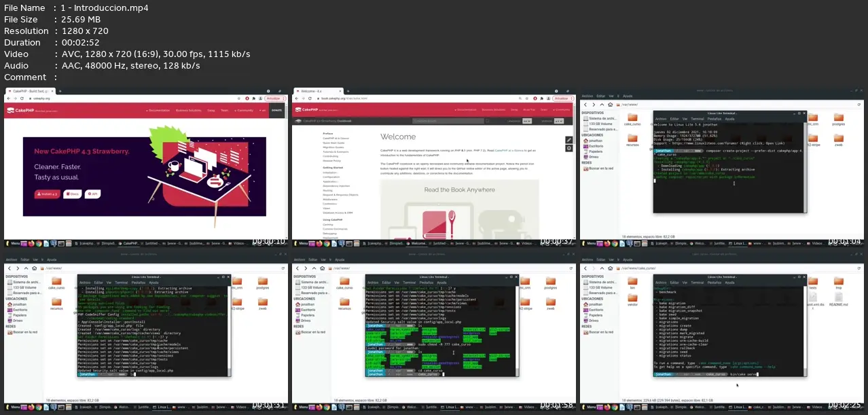Screen dimensions: 868x415
Task: Click browser back arrow in 00:00:10 frame
Action: click(7, 98)
